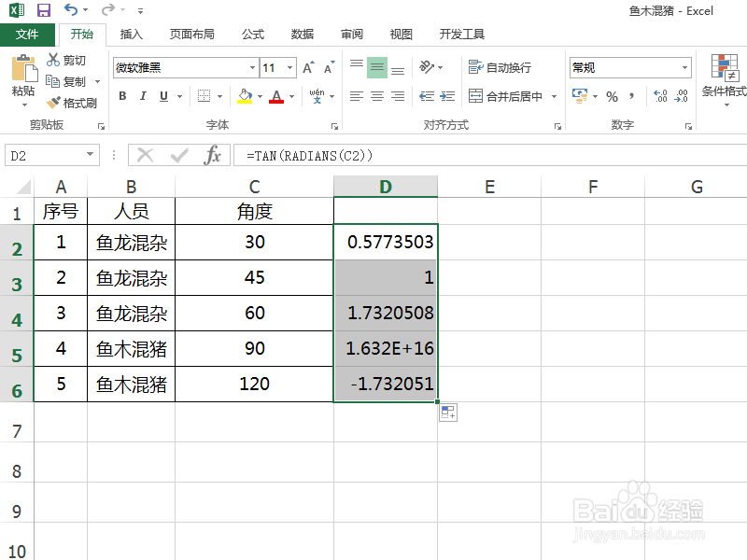Switch to the 数据 Data tab

pos(302,35)
